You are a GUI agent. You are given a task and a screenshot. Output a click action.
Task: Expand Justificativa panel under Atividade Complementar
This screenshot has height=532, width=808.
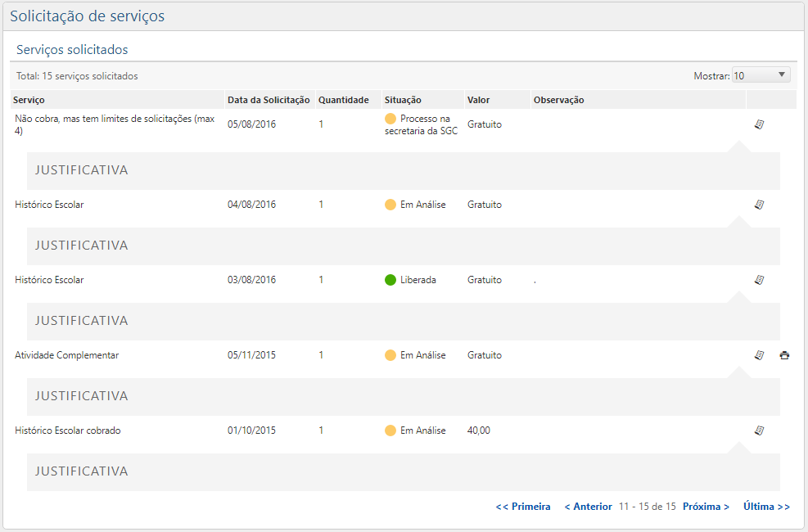(81, 396)
